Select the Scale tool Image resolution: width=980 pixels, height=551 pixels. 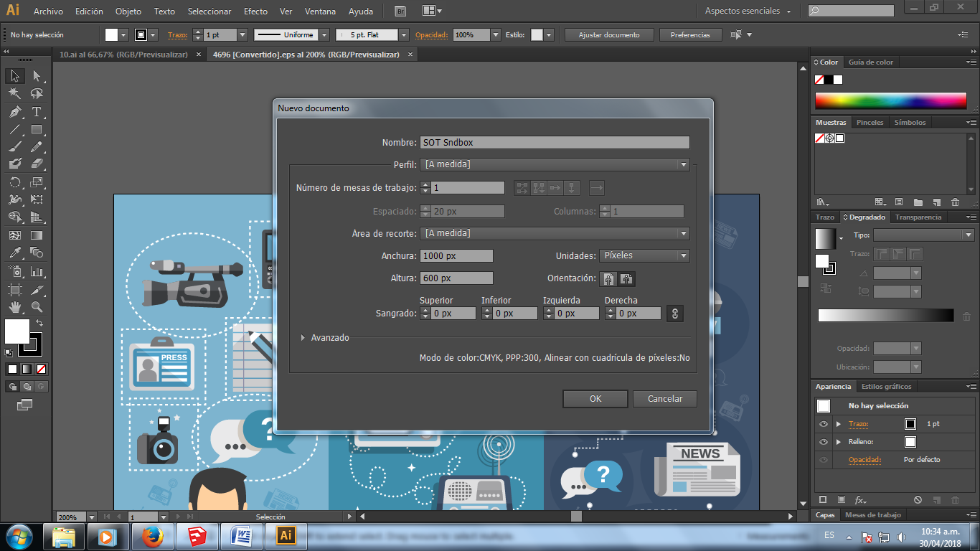coord(37,182)
